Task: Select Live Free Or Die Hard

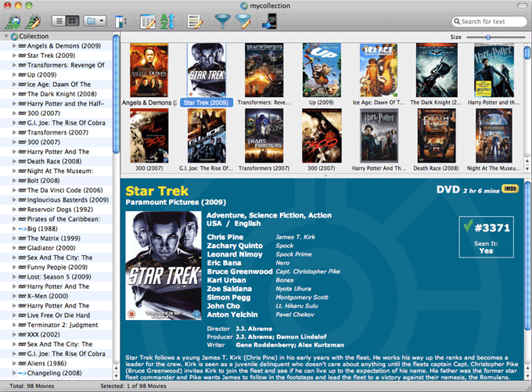Action: coord(59,315)
